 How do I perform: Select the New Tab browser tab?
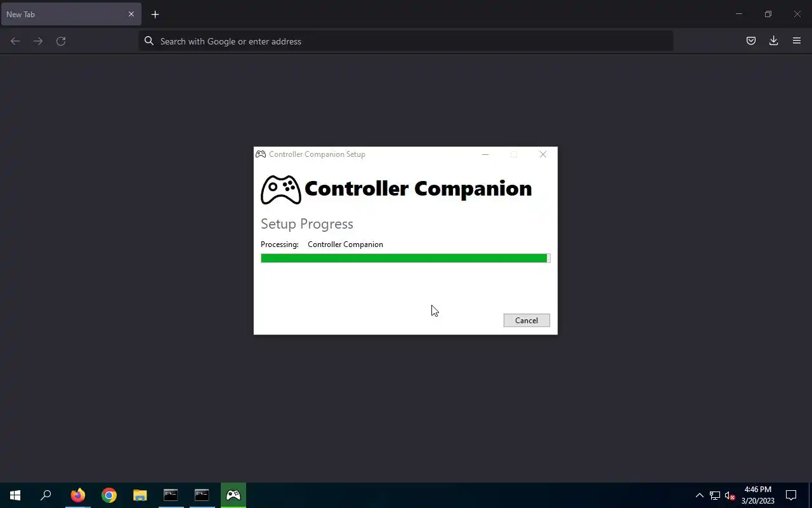point(71,14)
